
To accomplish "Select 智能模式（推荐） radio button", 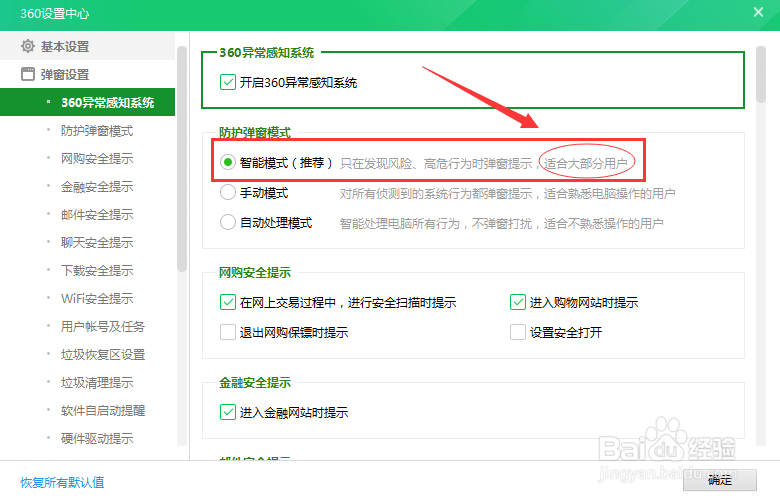I will click(228, 162).
